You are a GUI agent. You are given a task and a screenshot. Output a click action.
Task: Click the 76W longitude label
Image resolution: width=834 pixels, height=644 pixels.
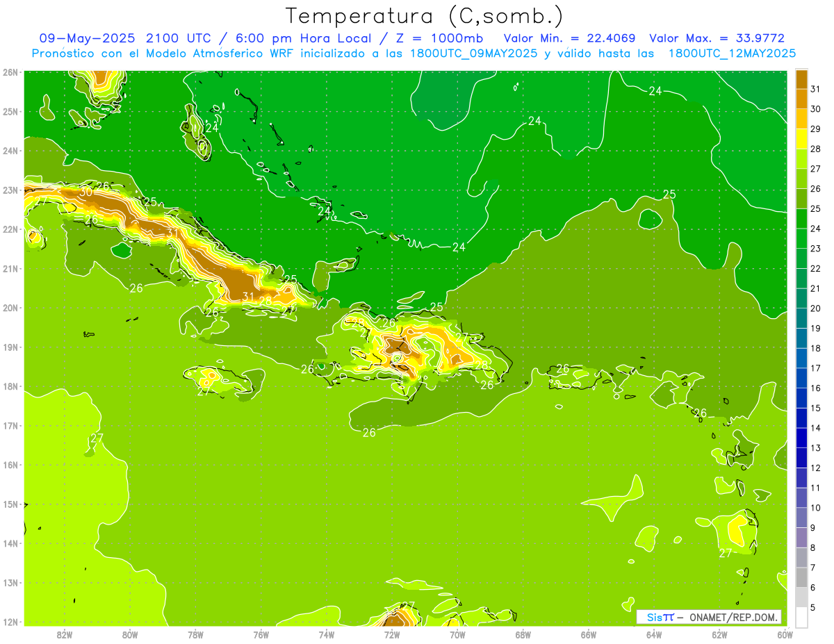point(261,634)
